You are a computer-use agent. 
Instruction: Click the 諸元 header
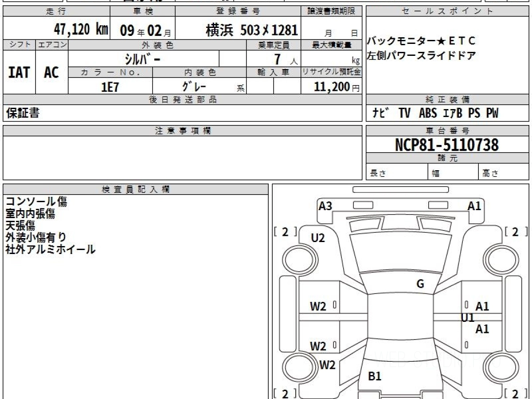pyautogui.click(x=448, y=158)
